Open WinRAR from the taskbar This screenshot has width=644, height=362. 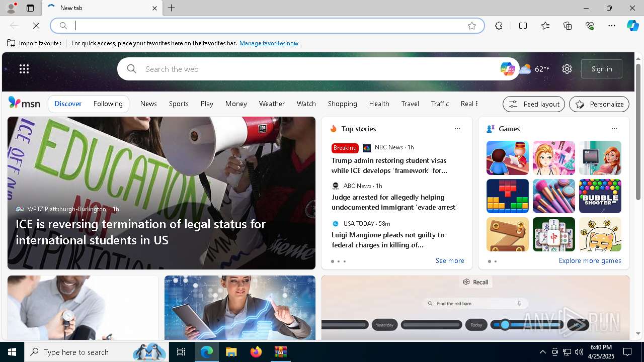tap(280, 352)
